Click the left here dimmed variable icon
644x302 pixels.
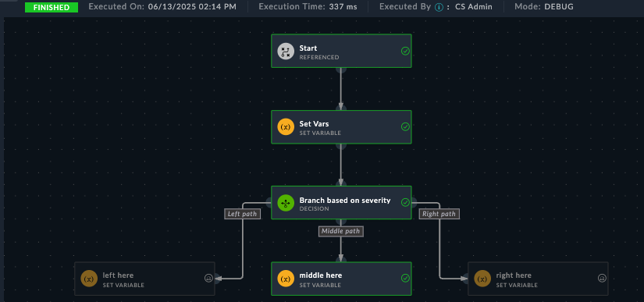click(89, 279)
